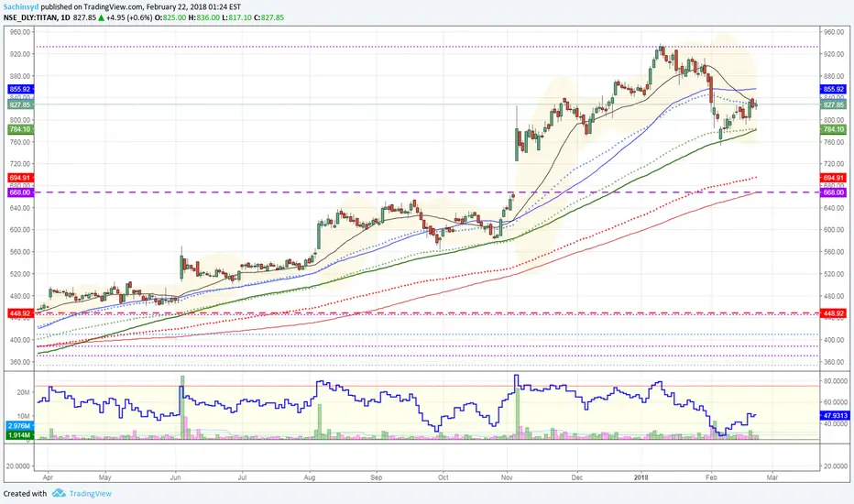
Task: Click the TradingView cloud logo icon
Action: pos(59,493)
